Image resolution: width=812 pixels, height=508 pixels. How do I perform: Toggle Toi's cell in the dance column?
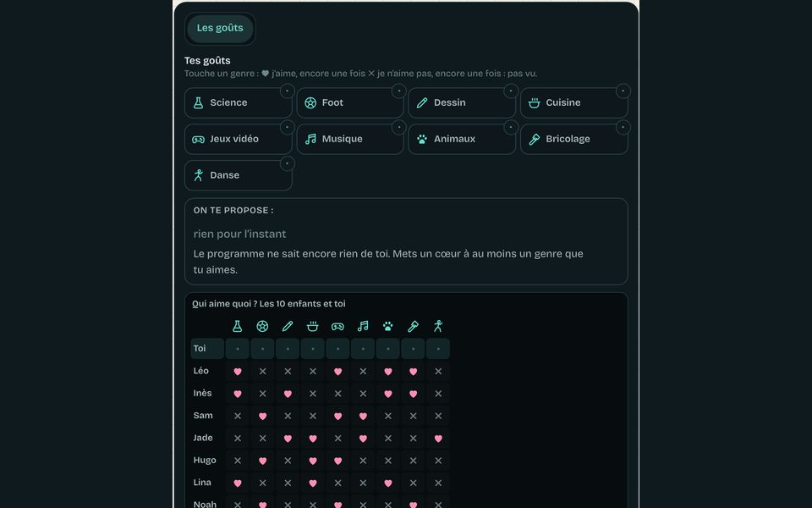[438, 349]
